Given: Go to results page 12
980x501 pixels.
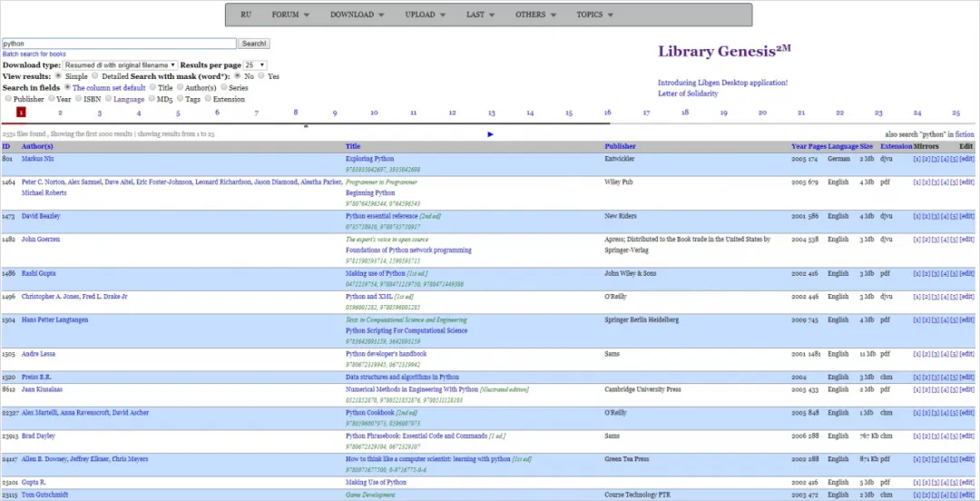Looking at the screenshot, I should [452, 113].
